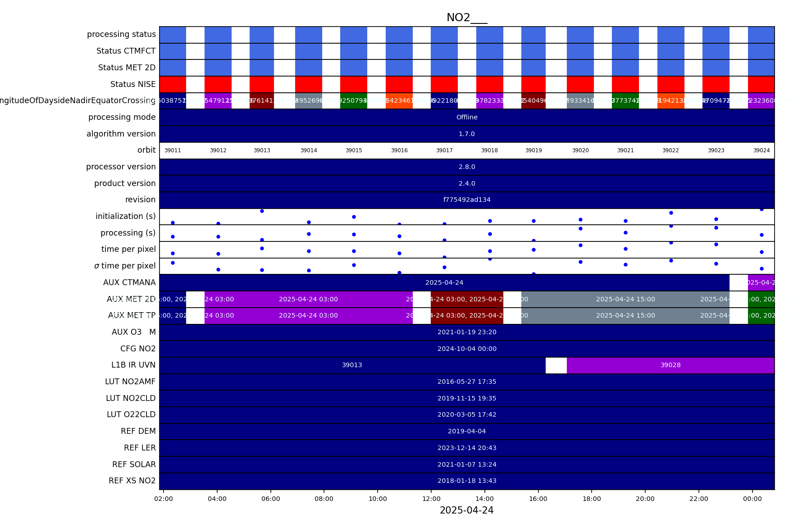The height and width of the screenshot is (532, 798).
Task: Click revision value f775492ad134
Action: [466, 200]
